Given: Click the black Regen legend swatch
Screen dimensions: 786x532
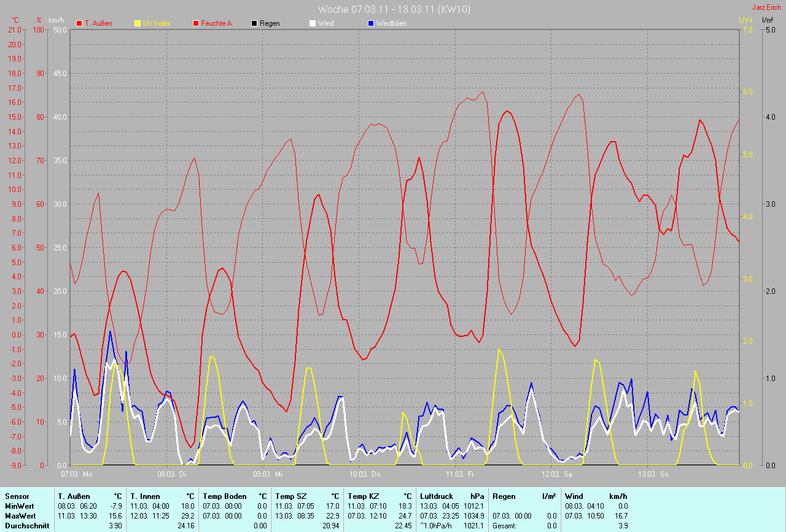Looking at the screenshot, I should tap(254, 23).
